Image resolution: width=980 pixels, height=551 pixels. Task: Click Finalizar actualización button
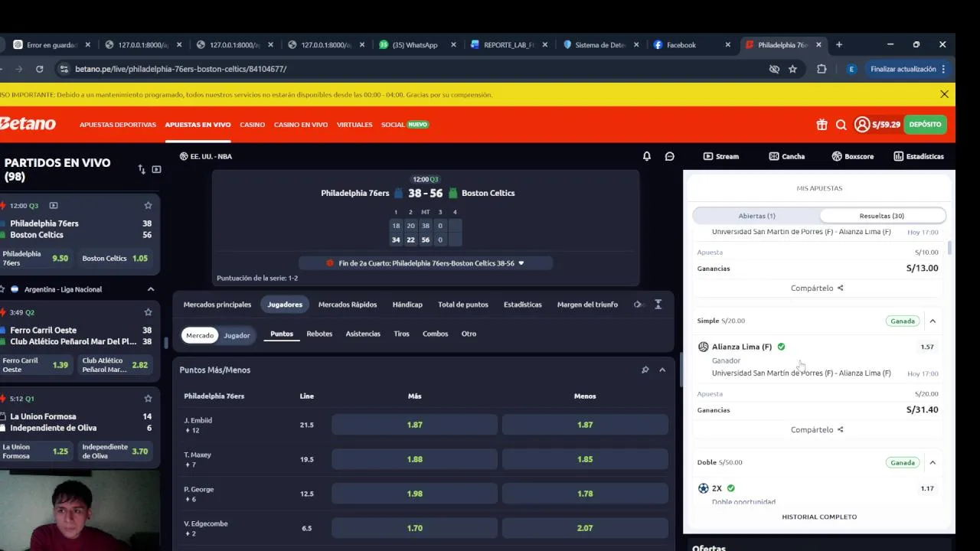point(908,69)
